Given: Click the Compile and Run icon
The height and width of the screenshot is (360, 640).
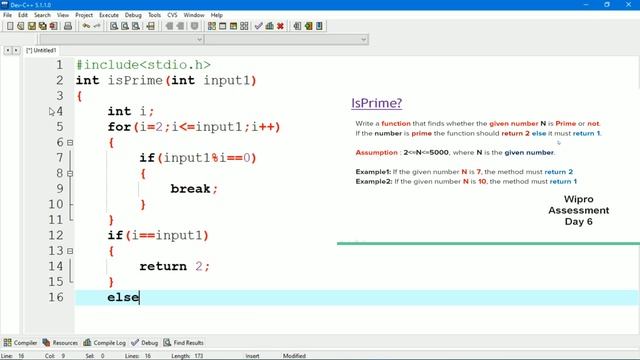Looking at the screenshot, I should pos(233,26).
